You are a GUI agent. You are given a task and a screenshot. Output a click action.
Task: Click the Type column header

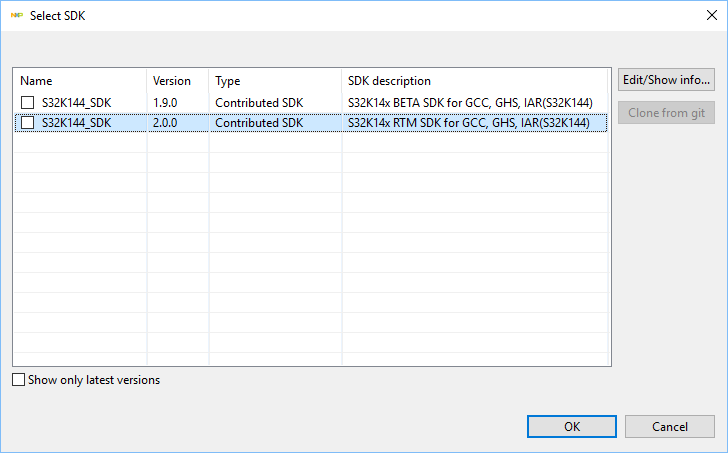(x=274, y=81)
